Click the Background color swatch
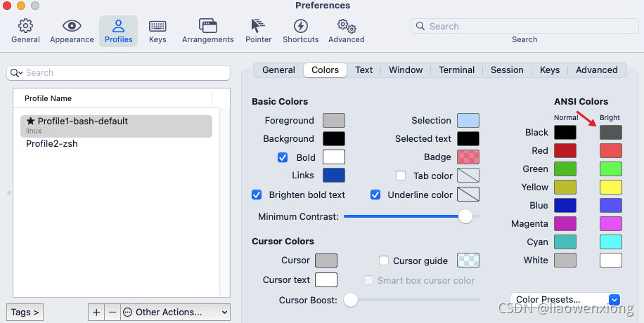The width and height of the screenshot is (644, 323). [x=334, y=139]
